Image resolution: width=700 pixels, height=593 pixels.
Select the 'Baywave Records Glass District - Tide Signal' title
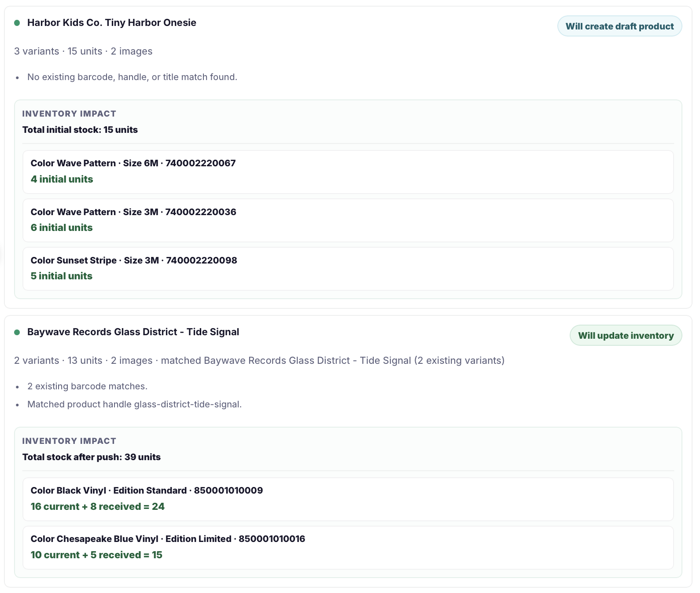[133, 332]
